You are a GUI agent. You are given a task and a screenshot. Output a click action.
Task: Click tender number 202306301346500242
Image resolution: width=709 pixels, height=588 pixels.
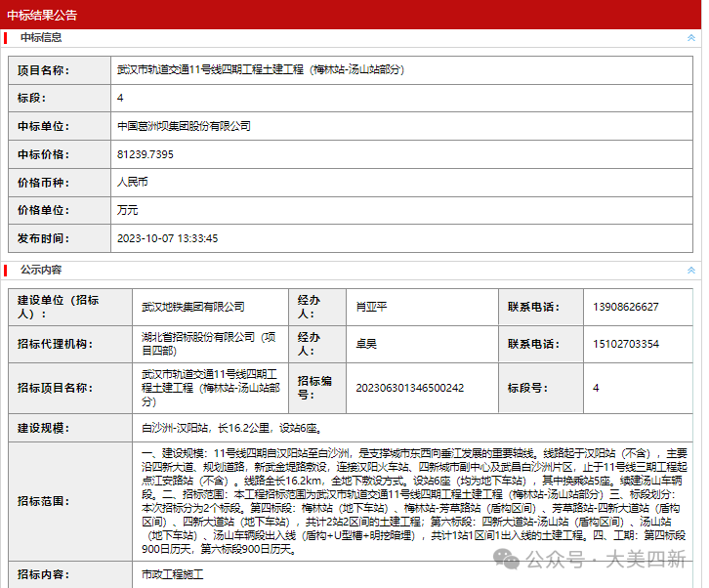click(x=410, y=388)
